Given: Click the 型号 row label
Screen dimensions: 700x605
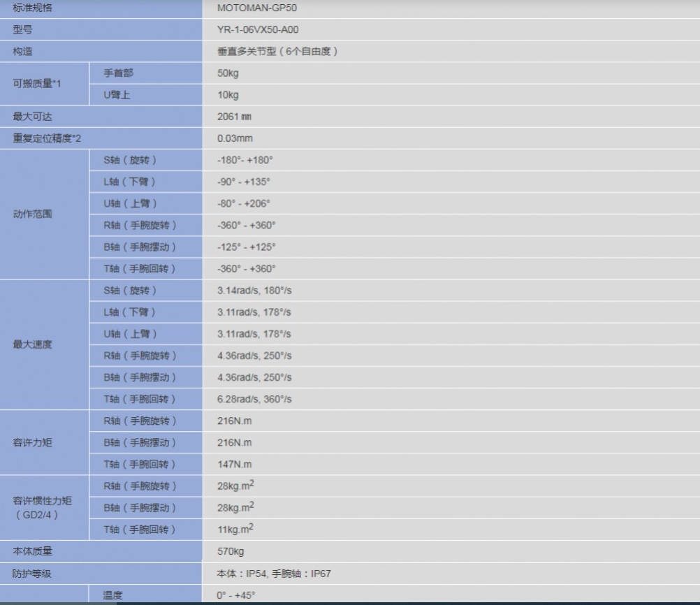Looking at the screenshot, I should [22, 29].
